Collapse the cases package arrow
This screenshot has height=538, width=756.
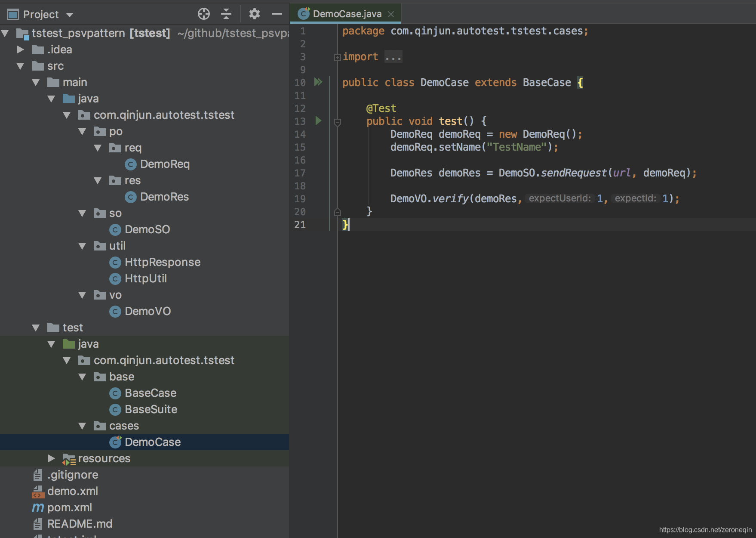82,426
